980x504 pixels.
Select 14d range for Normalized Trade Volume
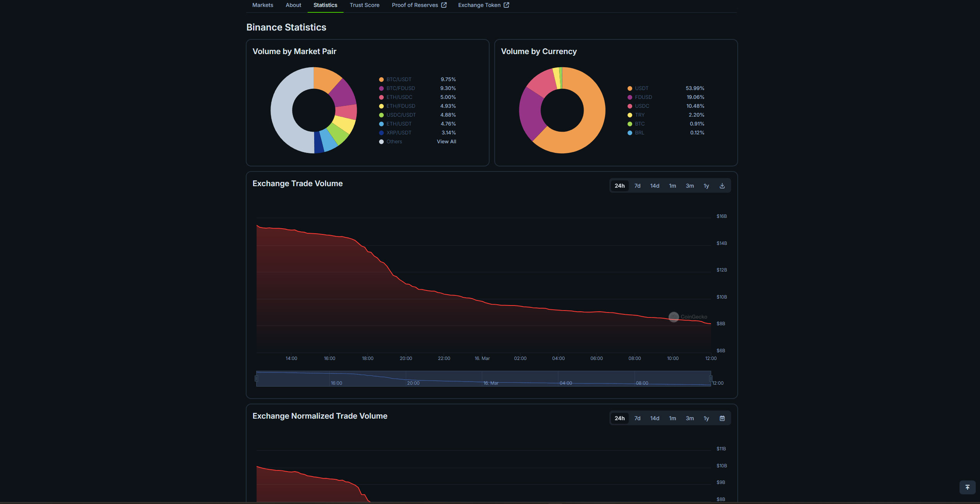pos(655,418)
